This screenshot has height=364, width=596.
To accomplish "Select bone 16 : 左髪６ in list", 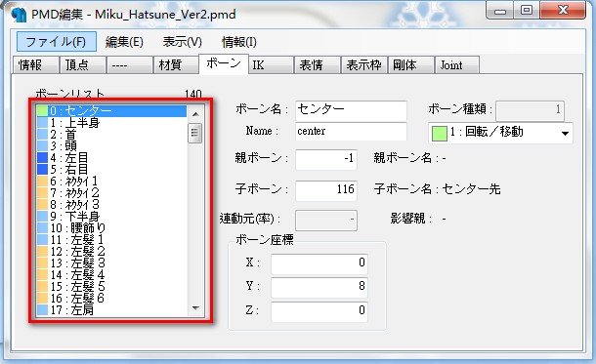I will pos(111,299).
